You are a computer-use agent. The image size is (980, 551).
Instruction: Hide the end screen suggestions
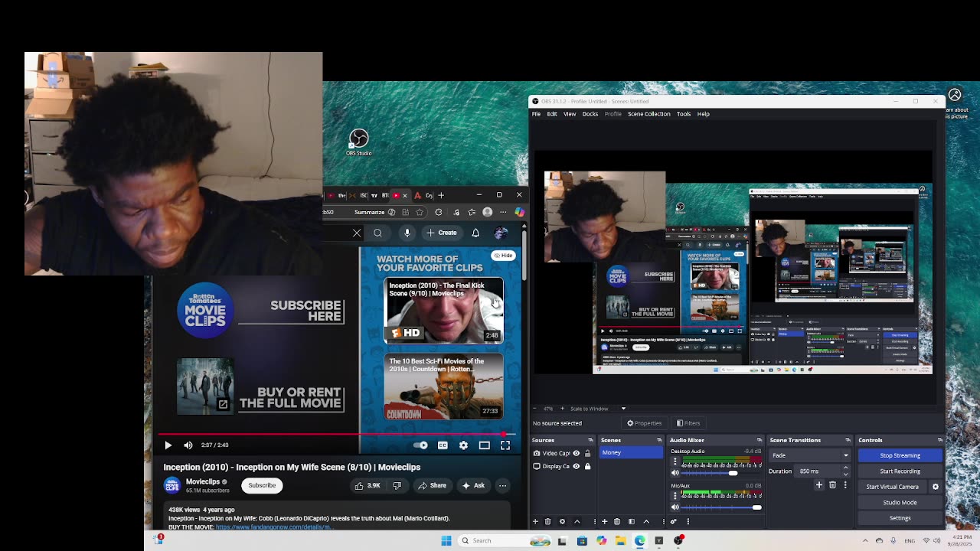pos(503,255)
